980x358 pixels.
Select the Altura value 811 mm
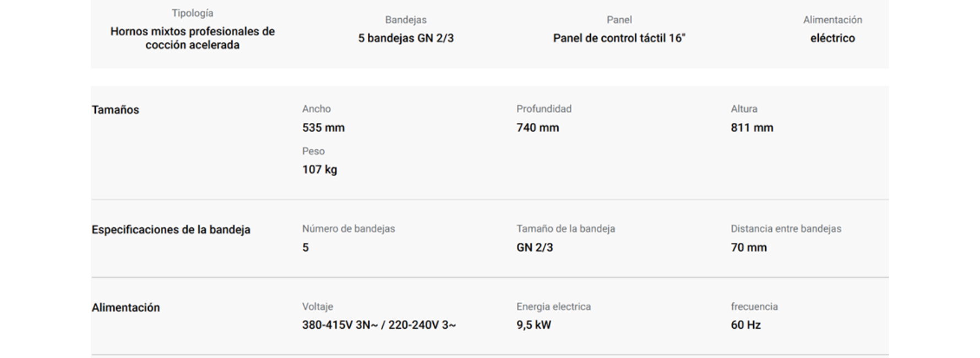[x=752, y=127]
